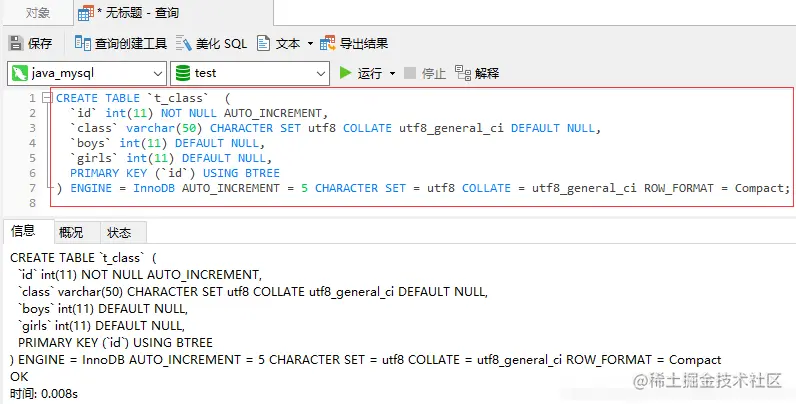Expand the Text (文本) dropdown arrow

click(x=310, y=44)
